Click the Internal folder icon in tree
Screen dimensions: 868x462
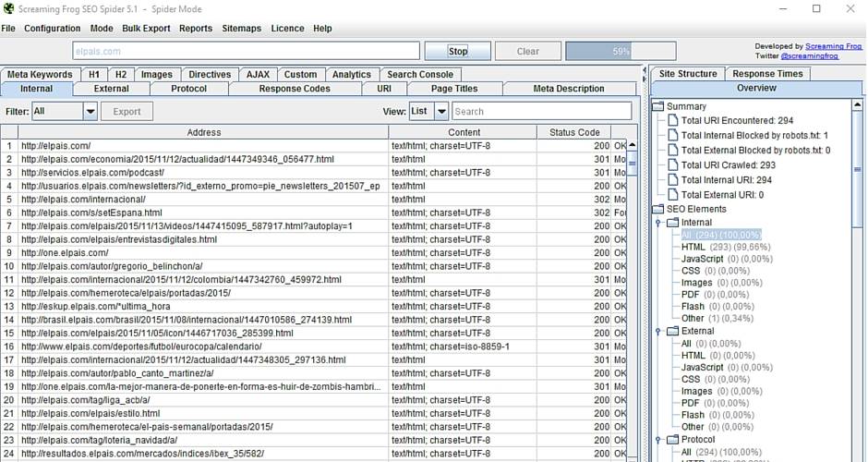click(x=672, y=222)
